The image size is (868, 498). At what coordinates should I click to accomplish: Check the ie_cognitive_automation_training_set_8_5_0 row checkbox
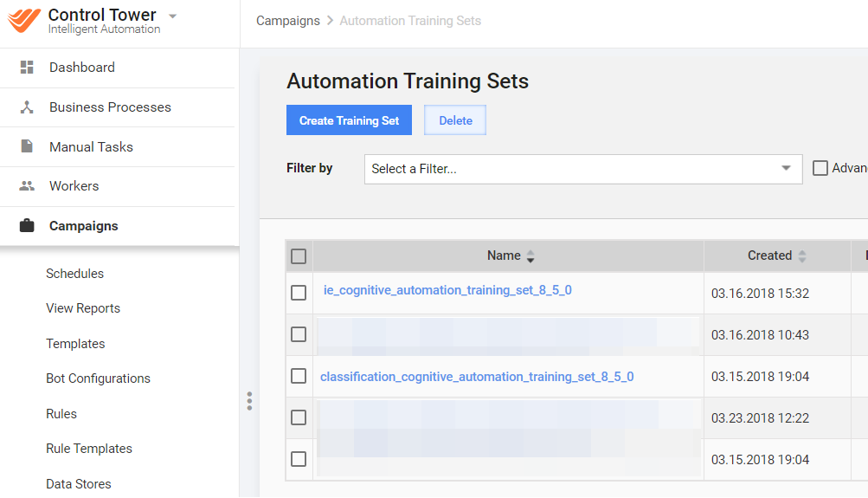(x=299, y=293)
